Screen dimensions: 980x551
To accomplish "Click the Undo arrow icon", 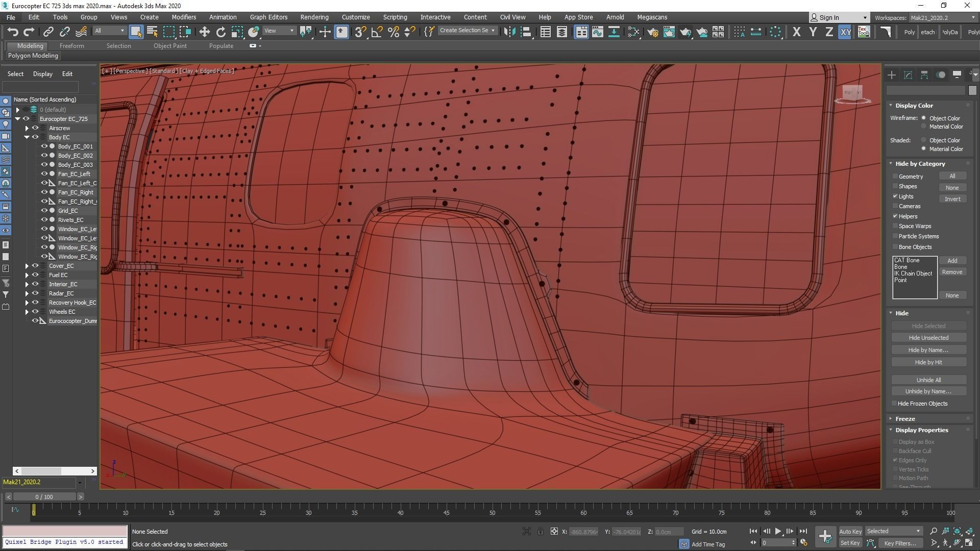I will [12, 32].
